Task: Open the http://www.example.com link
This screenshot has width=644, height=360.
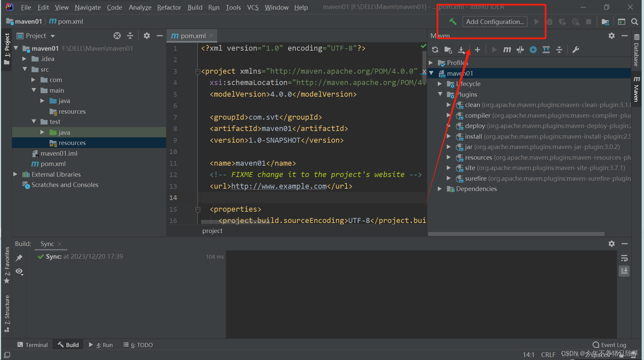Action: pyautogui.click(x=279, y=186)
